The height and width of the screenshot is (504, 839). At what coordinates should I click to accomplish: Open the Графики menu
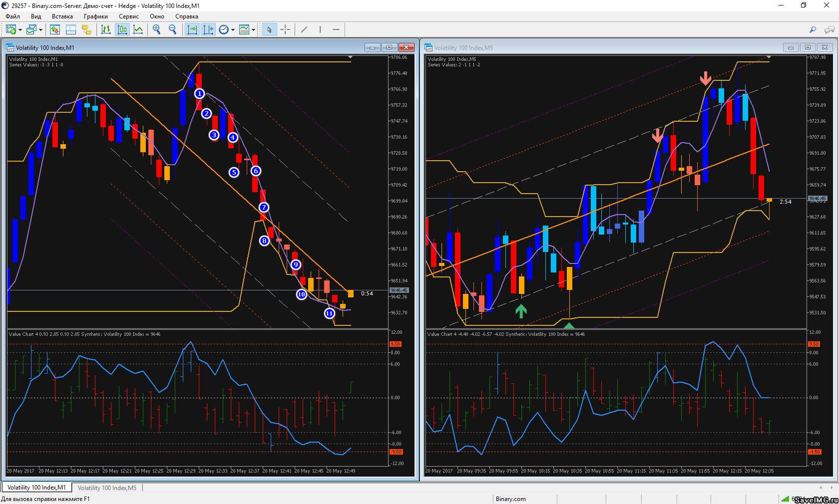coord(95,16)
